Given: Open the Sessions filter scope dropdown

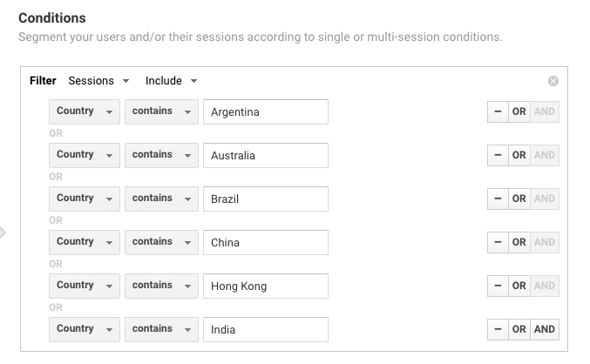Looking at the screenshot, I should 98,81.
